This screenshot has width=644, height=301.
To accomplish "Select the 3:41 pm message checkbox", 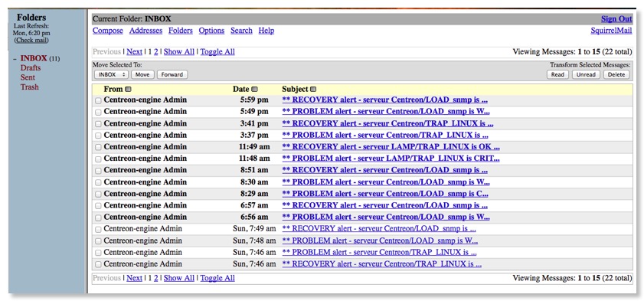I will tap(98, 124).
